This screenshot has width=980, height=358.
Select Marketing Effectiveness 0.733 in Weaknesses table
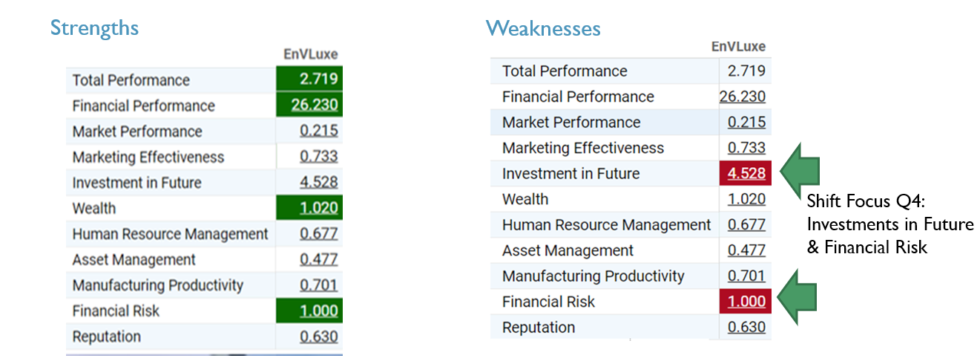click(746, 148)
